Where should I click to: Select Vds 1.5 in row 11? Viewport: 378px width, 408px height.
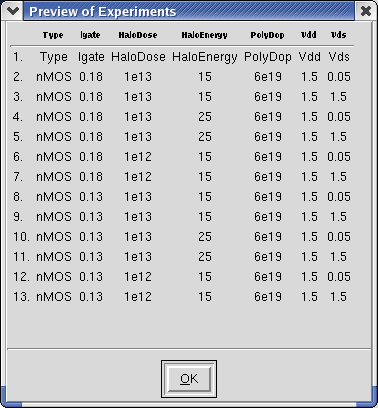339,257
